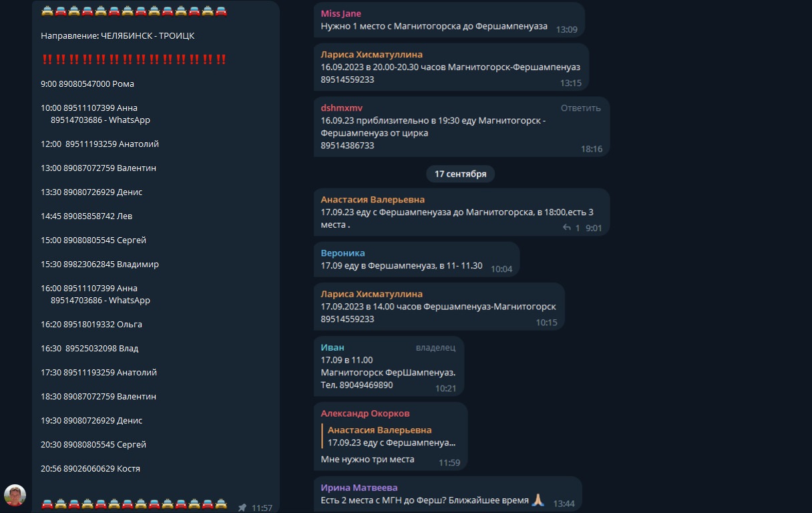Open the sender avatar at bottom left
812x513 pixels.
point(15,496)
